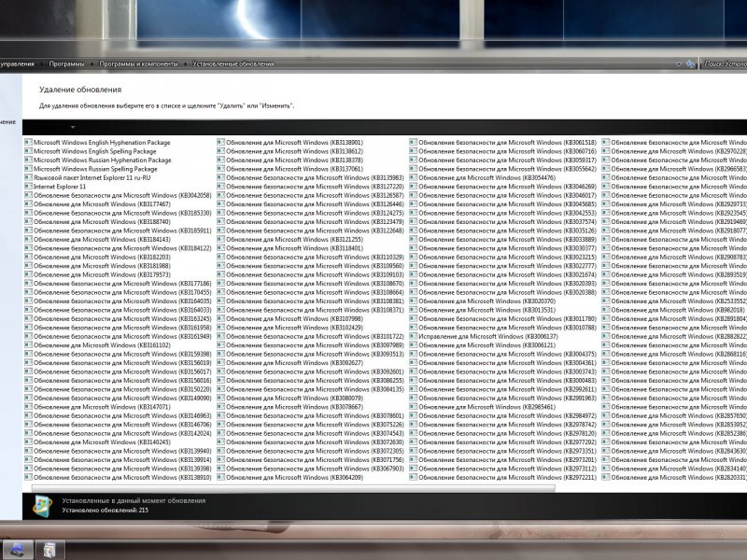Open the Программы breadcrumb
This screenshot has height=560, width=747.
tap(66, 63)
